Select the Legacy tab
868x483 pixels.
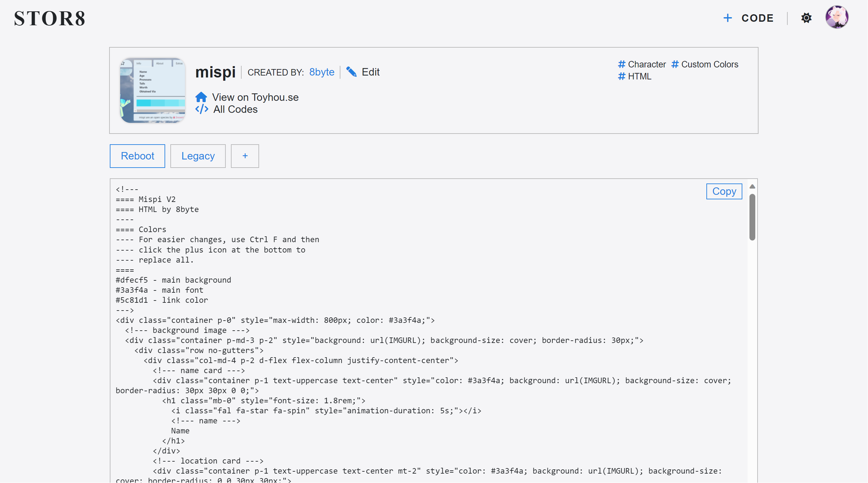click(197, 156)
